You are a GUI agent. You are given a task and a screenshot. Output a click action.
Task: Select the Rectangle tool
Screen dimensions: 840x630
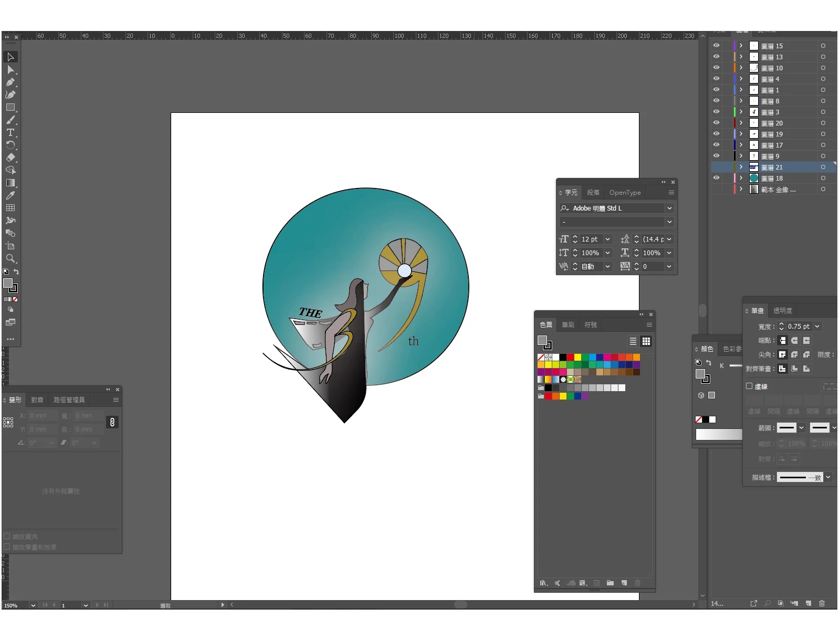point(10,107)
